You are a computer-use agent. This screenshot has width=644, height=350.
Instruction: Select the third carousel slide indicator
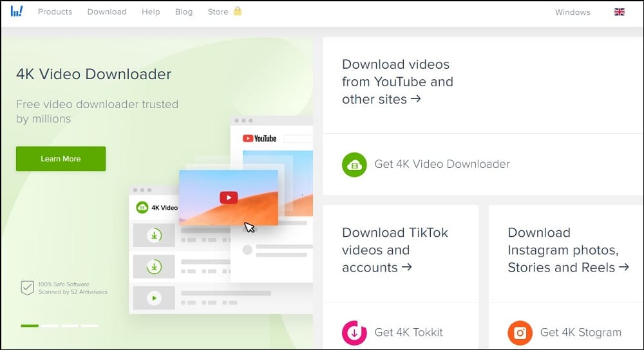[x=70, y=326]
